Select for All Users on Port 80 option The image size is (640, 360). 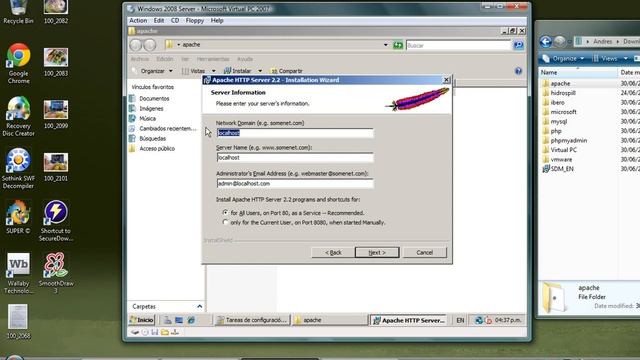(225, 213)
